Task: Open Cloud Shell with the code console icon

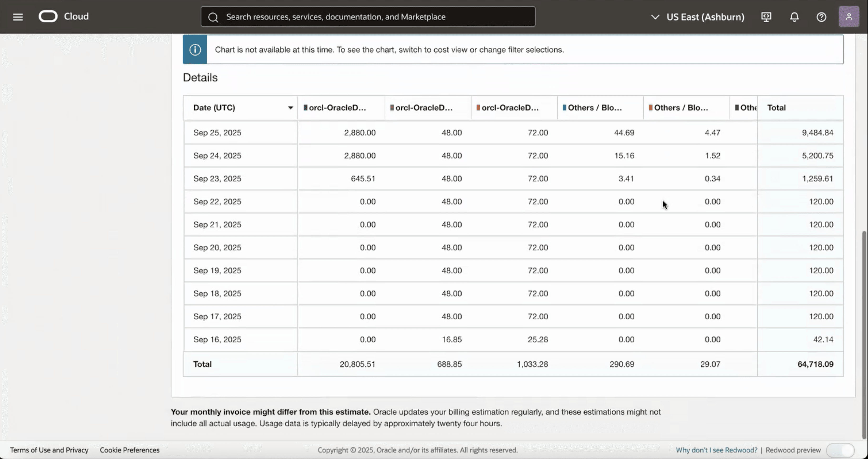Action: tap(766, 17)
